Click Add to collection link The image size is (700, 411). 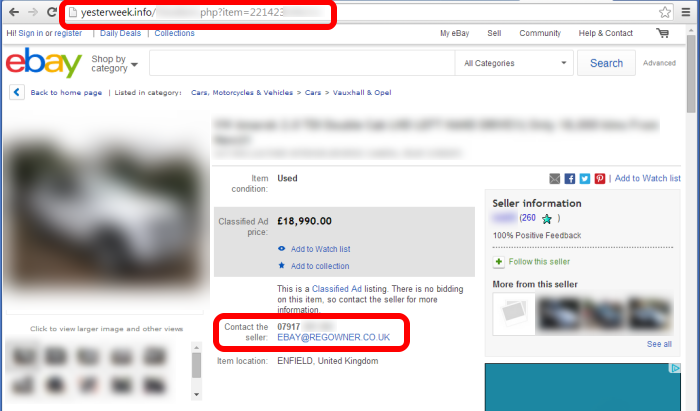[320, 266]
